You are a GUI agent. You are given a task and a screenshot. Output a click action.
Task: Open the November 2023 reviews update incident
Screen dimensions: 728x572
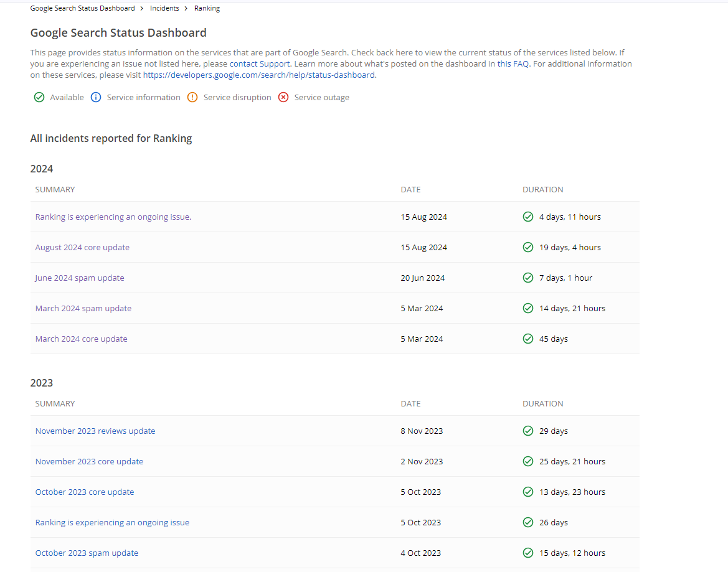(x=95, y=431)
